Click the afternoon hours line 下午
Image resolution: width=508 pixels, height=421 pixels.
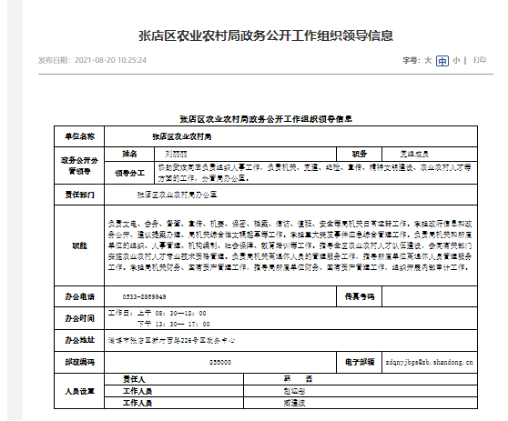[x=173, y=324]
